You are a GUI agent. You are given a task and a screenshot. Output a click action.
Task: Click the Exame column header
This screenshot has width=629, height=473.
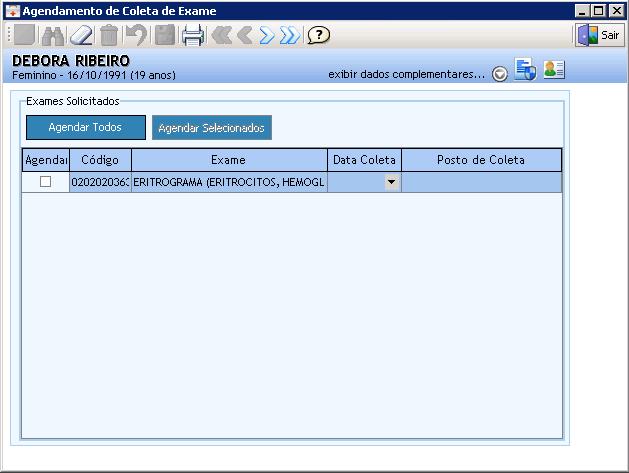(229, 160)
